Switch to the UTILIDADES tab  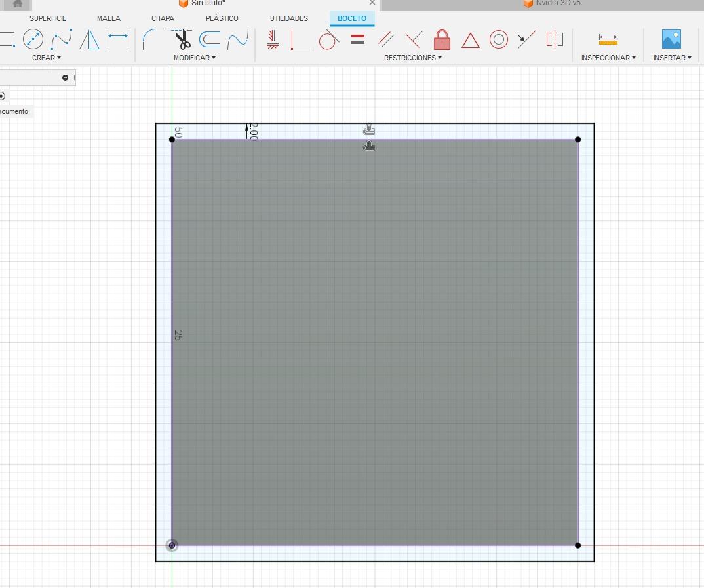(288, 18)
